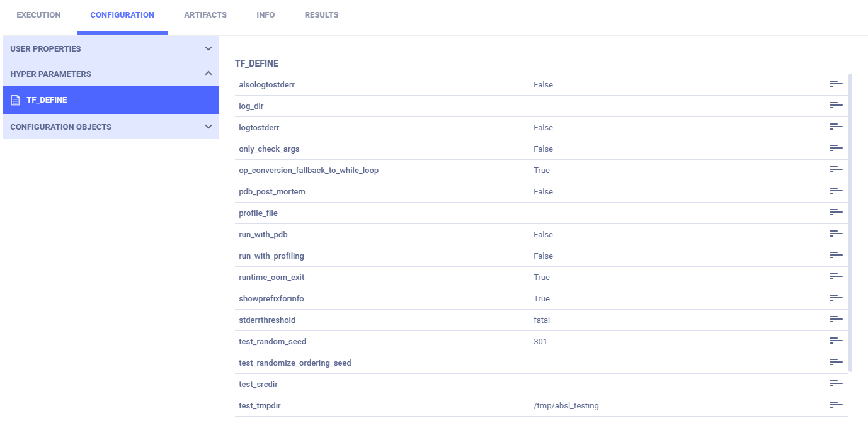
Task: Click the description icon for run_with_profiling
Action: coord(836,256)
